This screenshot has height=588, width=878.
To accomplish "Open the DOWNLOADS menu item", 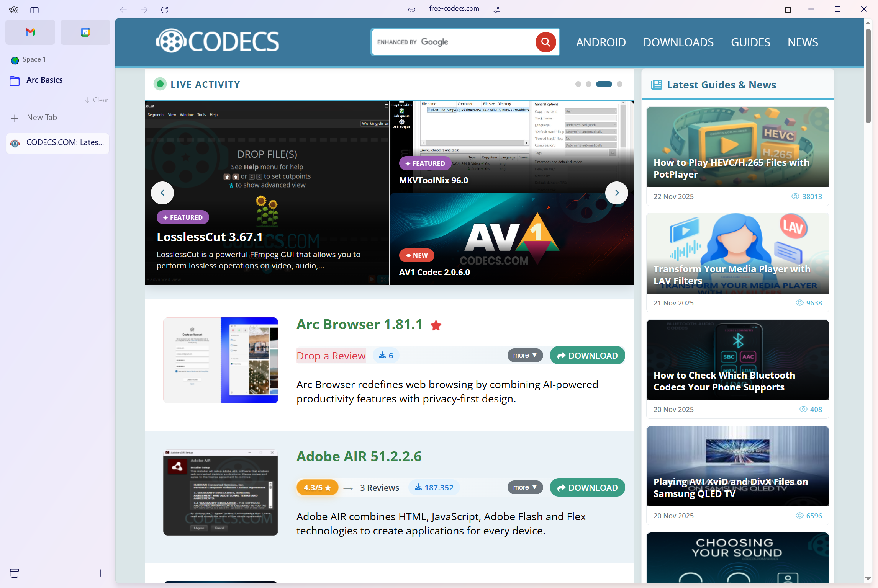I will (678, 42).
